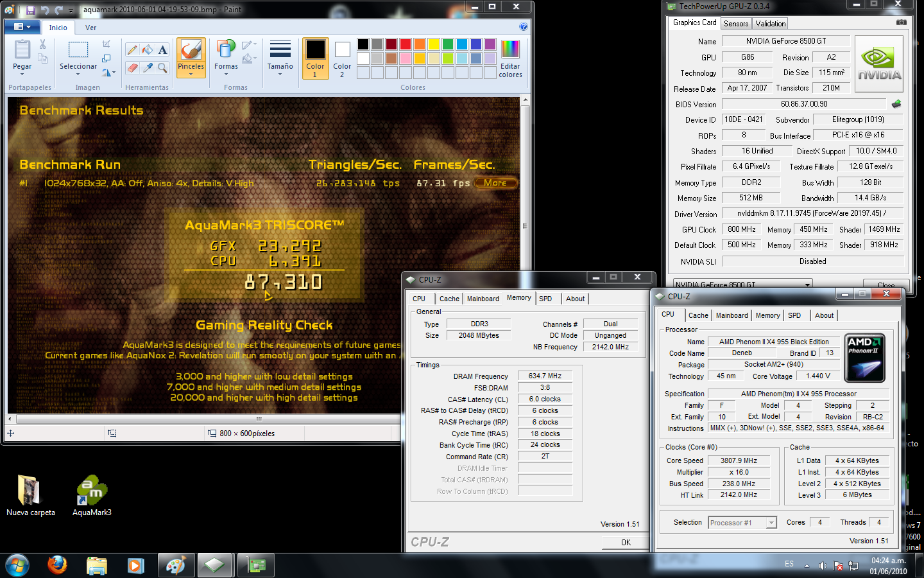Select the Nueva carpeta desktop folder
This screenshot has width=924, height=578.
[x=30, y=495]
